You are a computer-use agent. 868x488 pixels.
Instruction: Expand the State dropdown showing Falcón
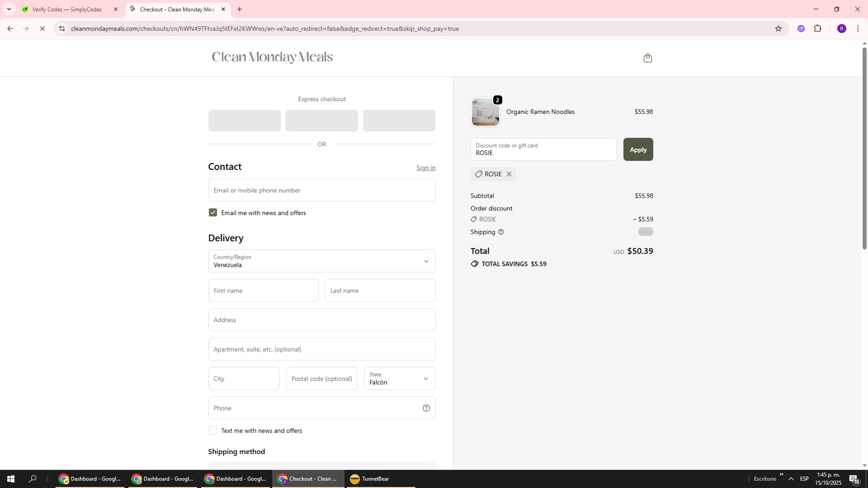(x=399, y=379)
